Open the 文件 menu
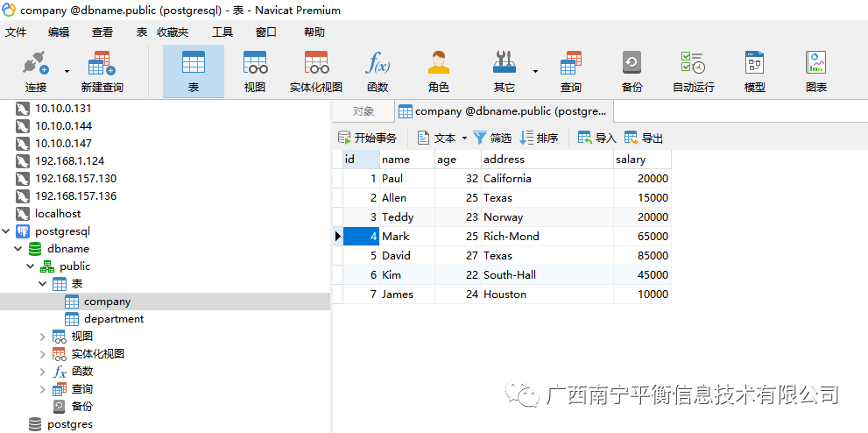 coord(16,32)
